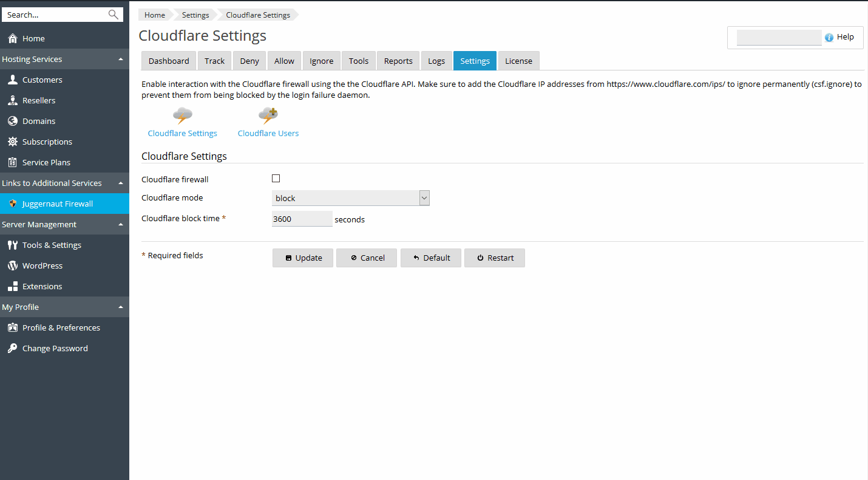This screenshot has width=868, height=480.
Task: Click the Tools & Settings wrench icon
Action: click(13, 245)
